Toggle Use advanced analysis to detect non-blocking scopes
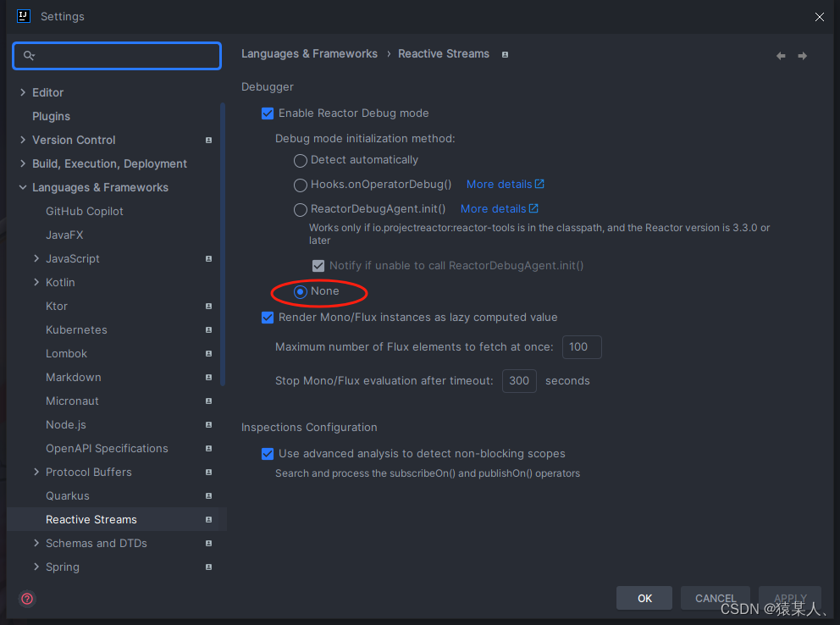The width and height of the screenshot is (840, 625). tap(268, 454)
